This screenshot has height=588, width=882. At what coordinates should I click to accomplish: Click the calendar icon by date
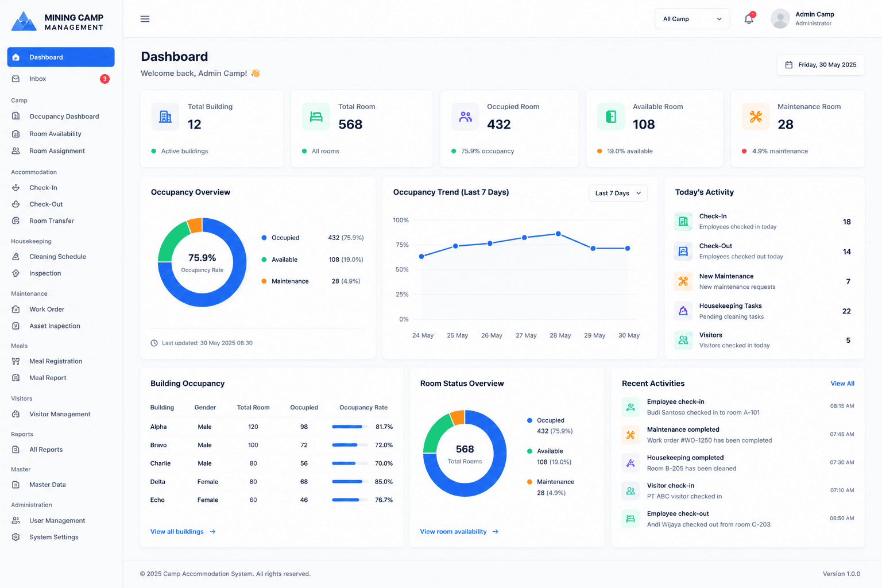(789, 65)
